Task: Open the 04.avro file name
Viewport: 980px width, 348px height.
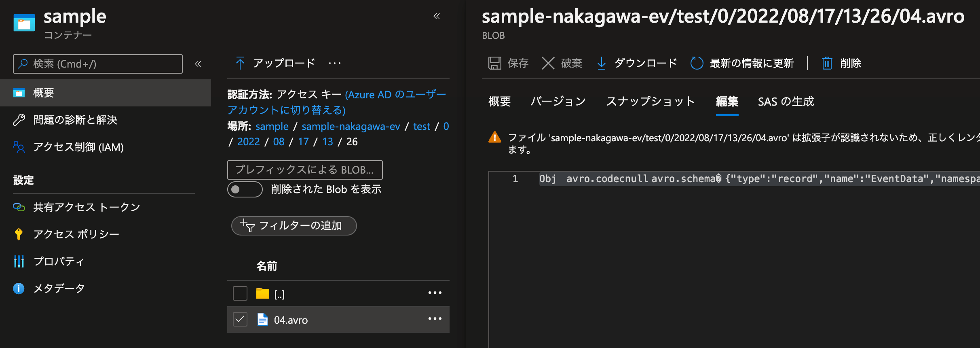Action: coord(291,320)
